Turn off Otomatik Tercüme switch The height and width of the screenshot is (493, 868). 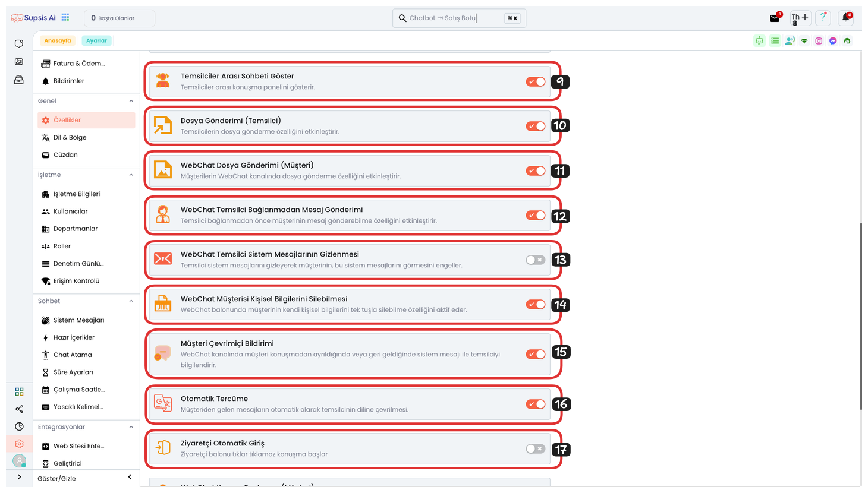tap(536, 404)
